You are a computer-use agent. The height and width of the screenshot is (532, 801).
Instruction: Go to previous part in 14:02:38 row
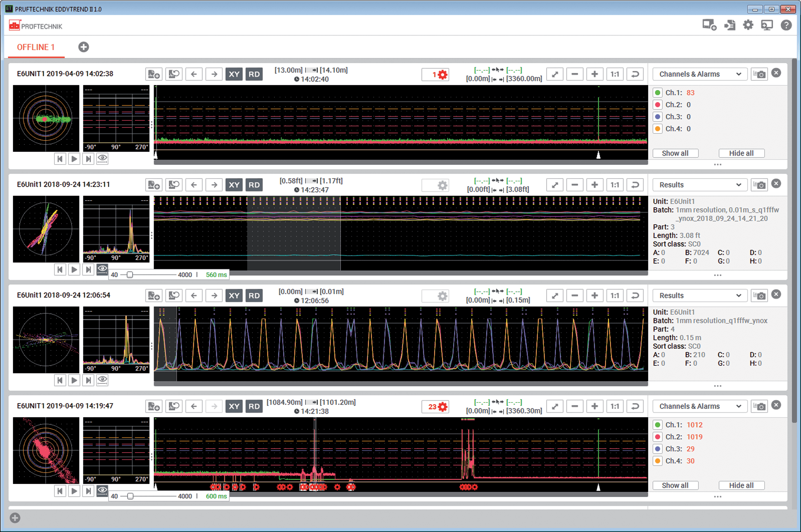click(x=194, y=74)
